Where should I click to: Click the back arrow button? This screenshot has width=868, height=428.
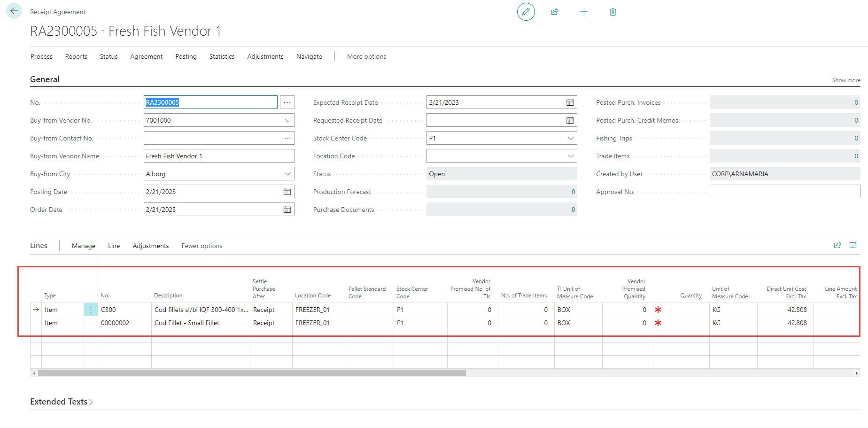click(x=14, y=11)
